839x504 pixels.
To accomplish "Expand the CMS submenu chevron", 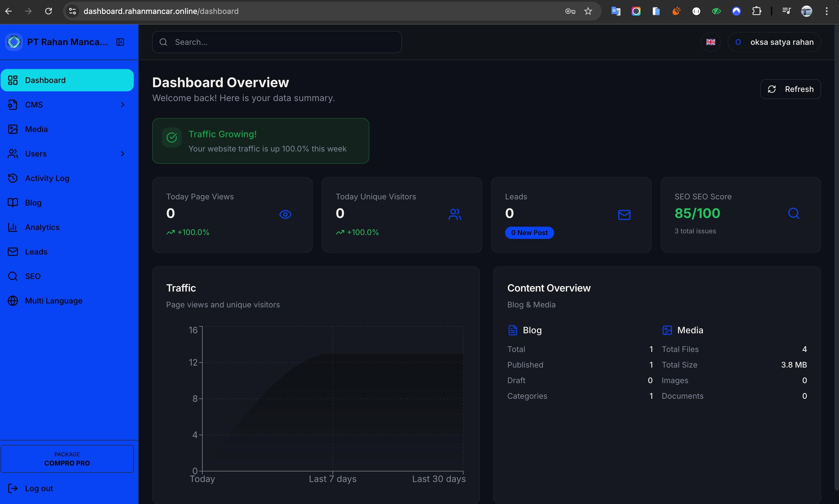I will 123,105.
